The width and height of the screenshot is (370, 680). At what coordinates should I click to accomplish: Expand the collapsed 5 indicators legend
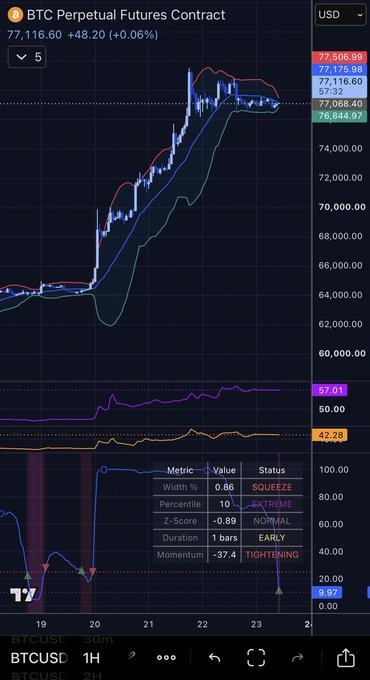pos(27,57)
